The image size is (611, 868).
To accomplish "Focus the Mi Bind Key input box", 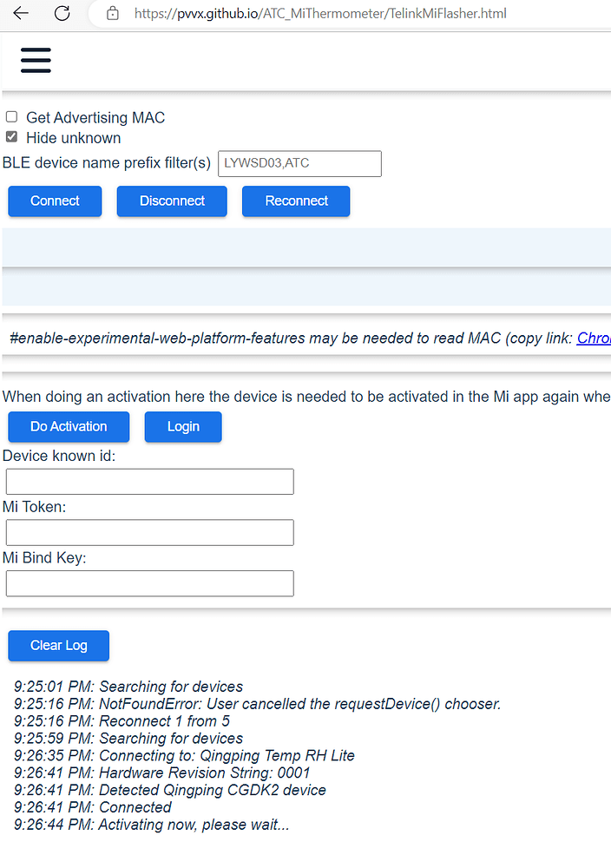I will (150, 583).
